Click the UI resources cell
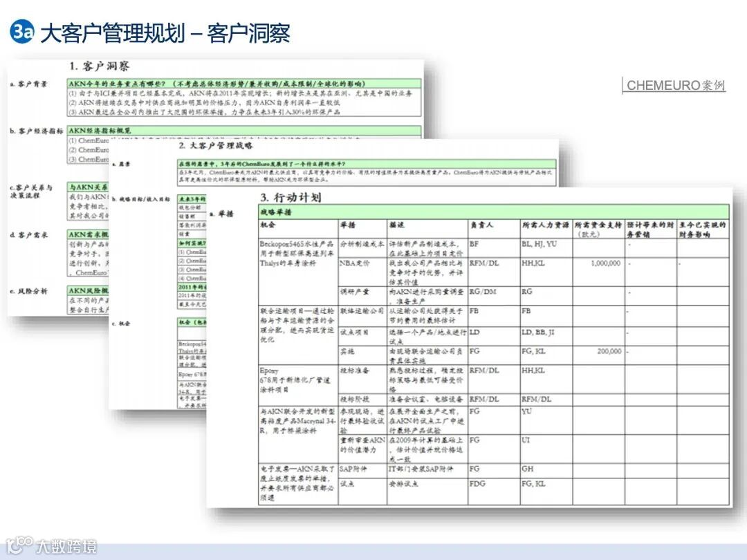 546,449
